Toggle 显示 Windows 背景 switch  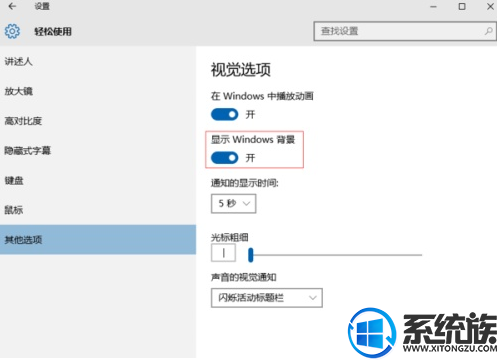(x=224, y=157)
